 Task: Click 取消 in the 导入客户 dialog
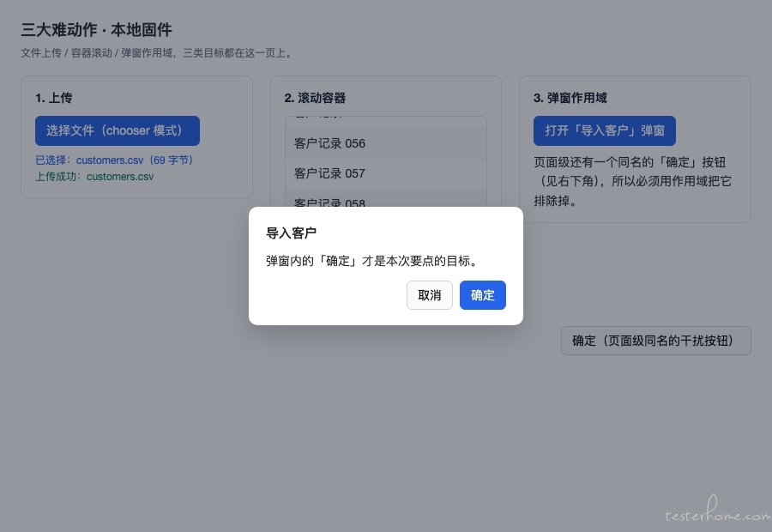430,295
